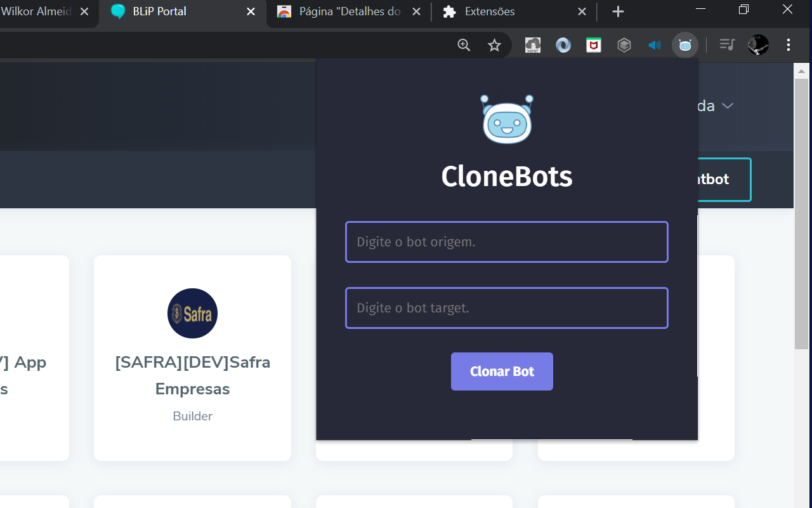Click the blue speaker volume extension icon
812x508 pixels.
[x=654, y=45]
